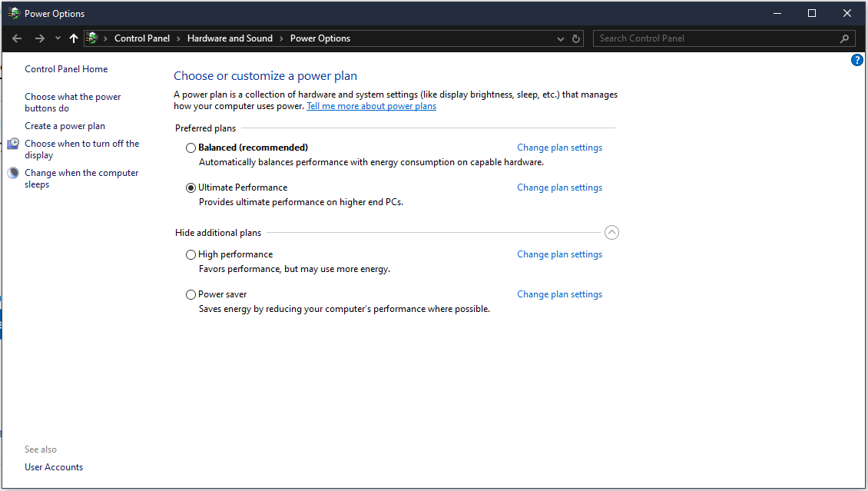Open Help with the question mark icon

pyautogui.click(x=856, y=61)
